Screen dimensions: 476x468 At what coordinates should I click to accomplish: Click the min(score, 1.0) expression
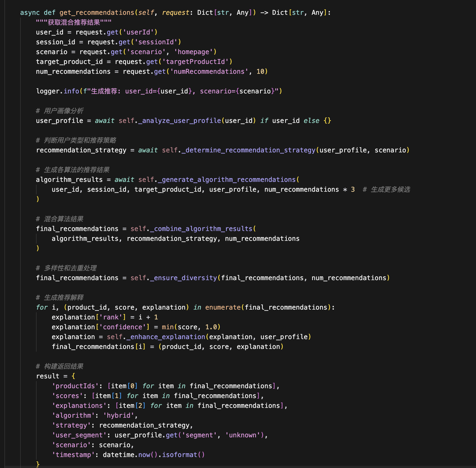(x=191, y=327)
